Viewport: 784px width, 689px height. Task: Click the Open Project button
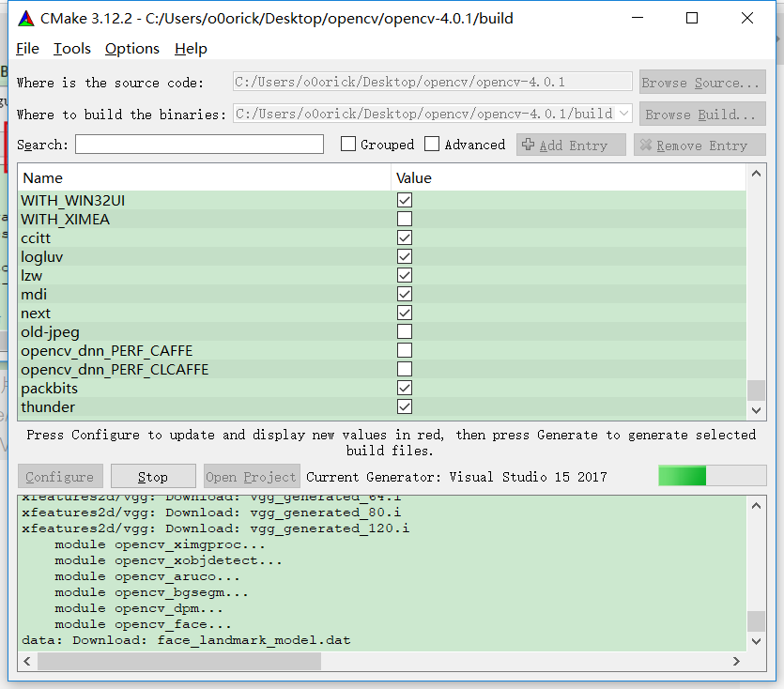click(x=252, y=477)
